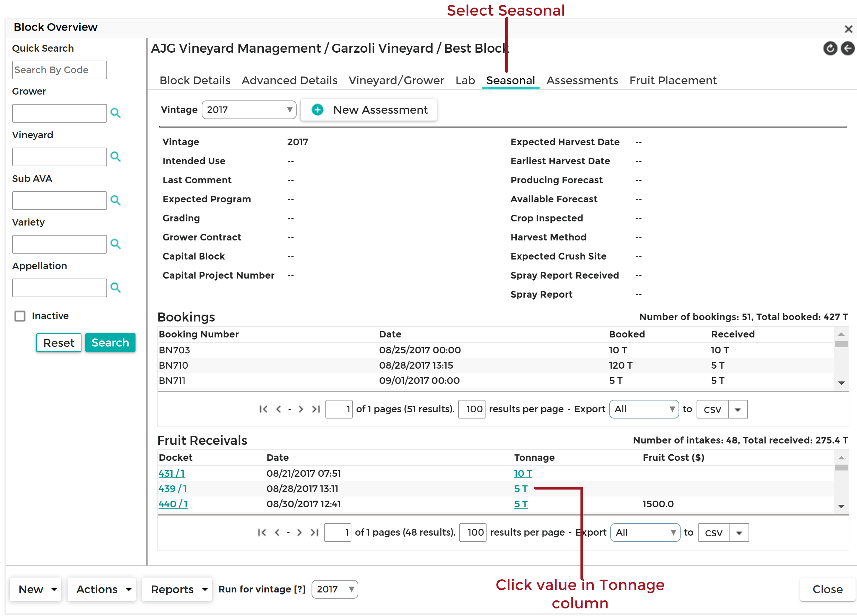
Task: Click the Sub AVA search magnifier icon
Action: 116,200
